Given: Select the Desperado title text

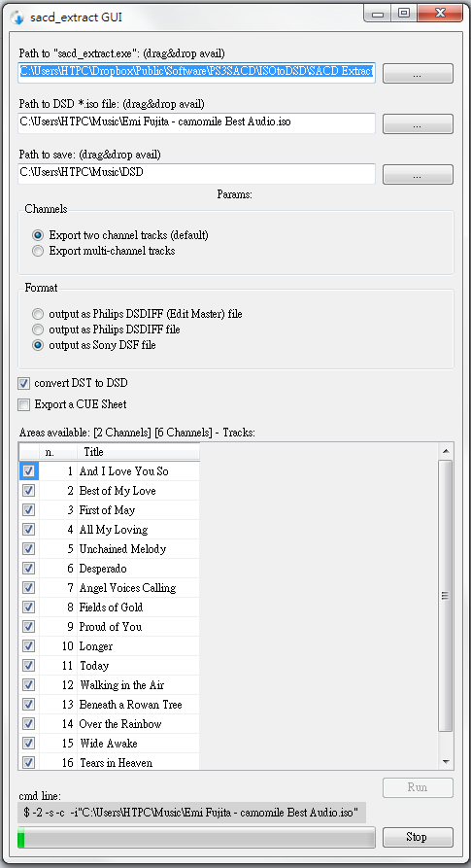Looking at the screenshot, I should [103, 569].
